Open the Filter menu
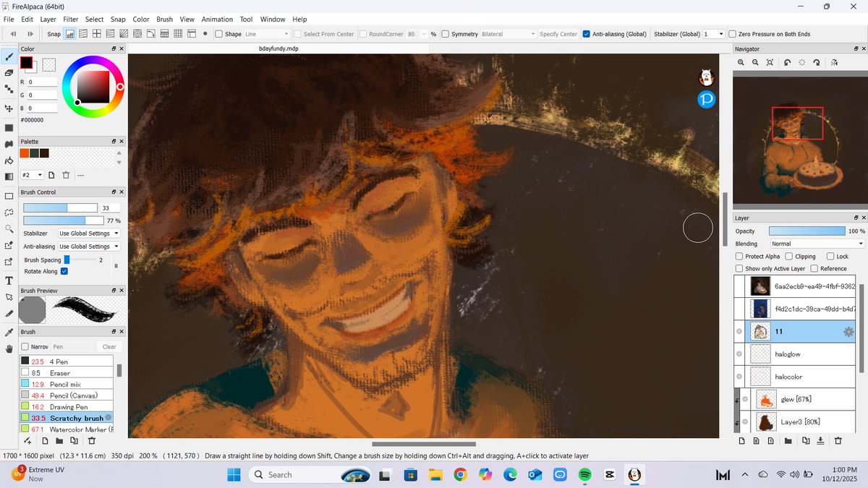Screen dimensions: 868x488 pyautogui.click(x=70, y=19)
